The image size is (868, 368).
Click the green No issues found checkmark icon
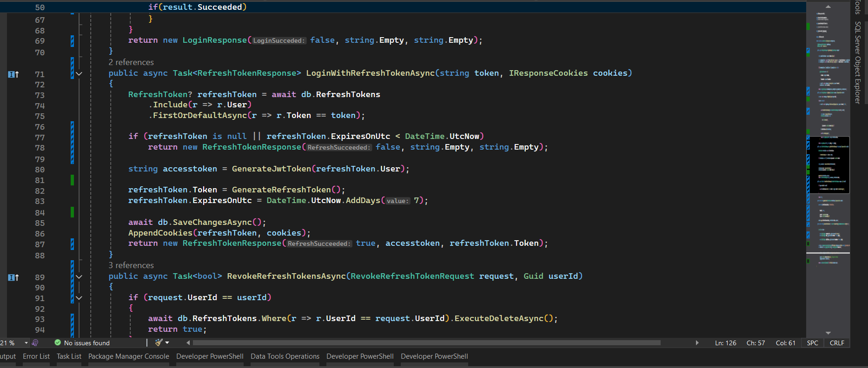point(58,343)
